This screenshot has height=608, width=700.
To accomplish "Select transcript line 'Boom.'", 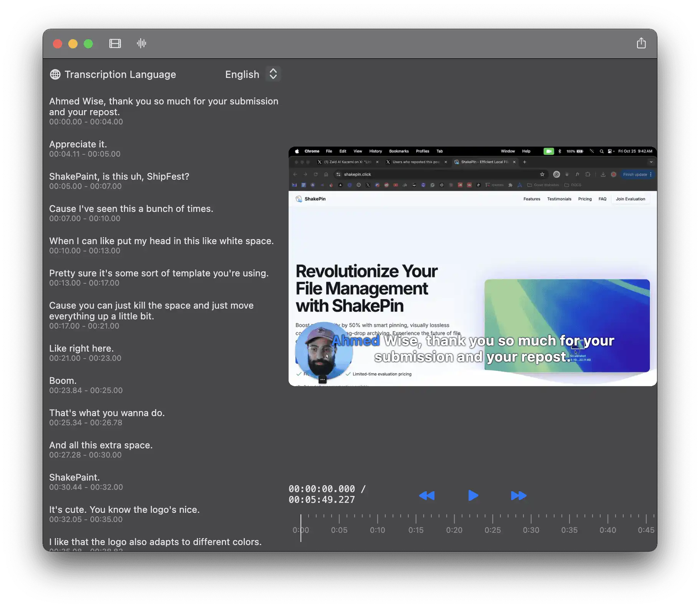I will click(63, 381).
